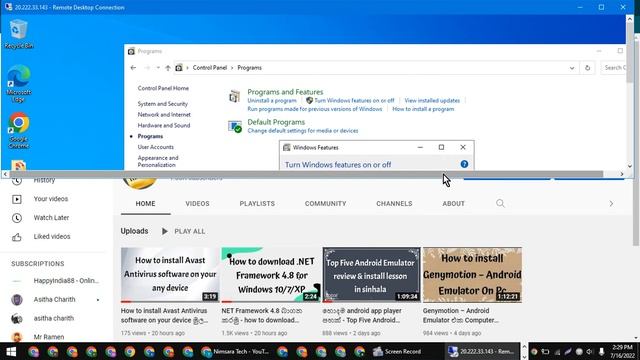
Task: Open the taskbar clock and date
Action: coord(623,351)
